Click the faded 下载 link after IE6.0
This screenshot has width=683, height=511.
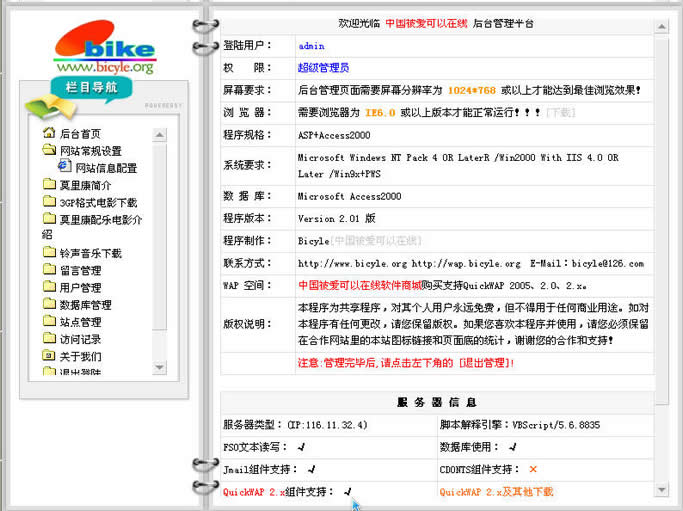coord(561,113)
